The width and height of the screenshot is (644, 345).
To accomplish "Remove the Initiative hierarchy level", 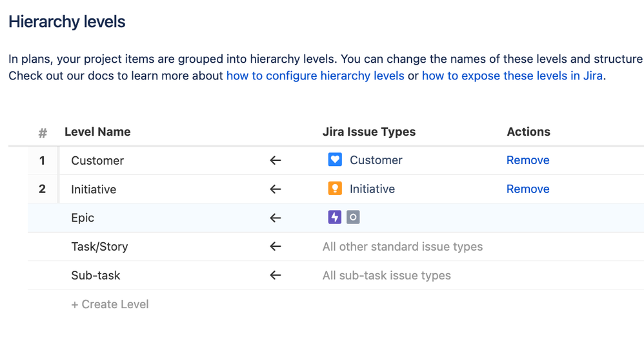I will point(527,189).
